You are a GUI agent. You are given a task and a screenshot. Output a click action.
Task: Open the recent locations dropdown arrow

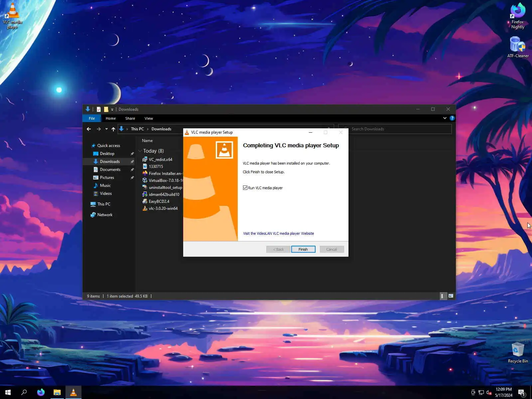[106, 129]
